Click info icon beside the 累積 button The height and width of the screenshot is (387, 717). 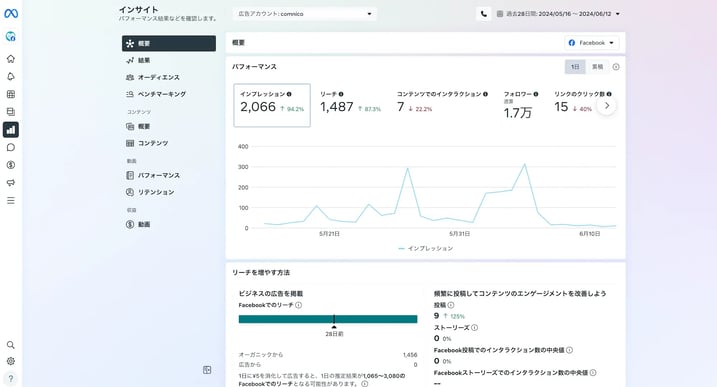point(616,67)
